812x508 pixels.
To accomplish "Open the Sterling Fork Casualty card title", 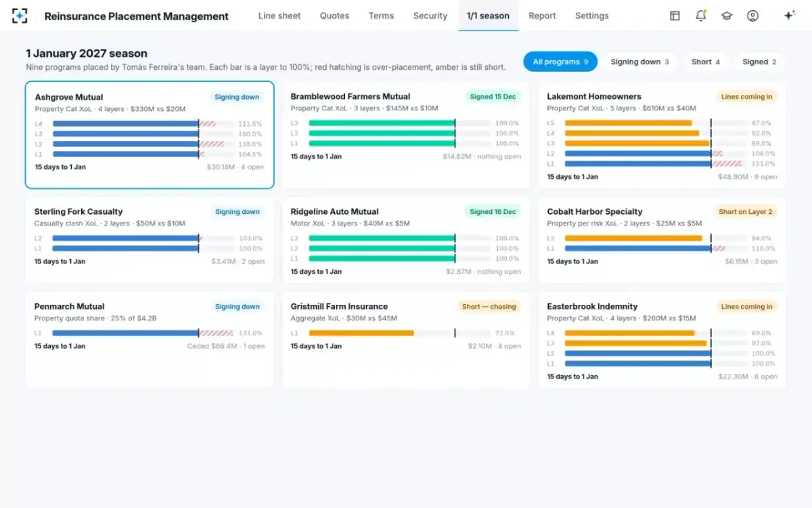I will coord(78,211).
